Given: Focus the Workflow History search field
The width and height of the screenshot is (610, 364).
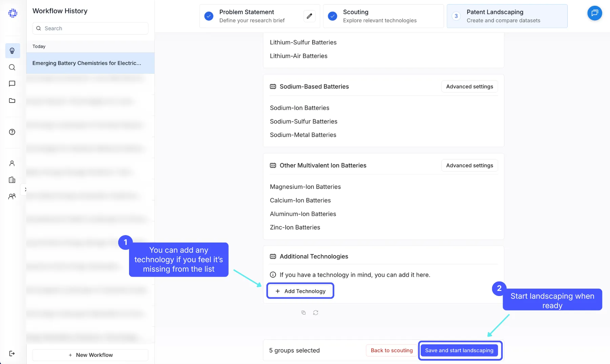Looking at the screenshot, I should click(x=90, y=28).
